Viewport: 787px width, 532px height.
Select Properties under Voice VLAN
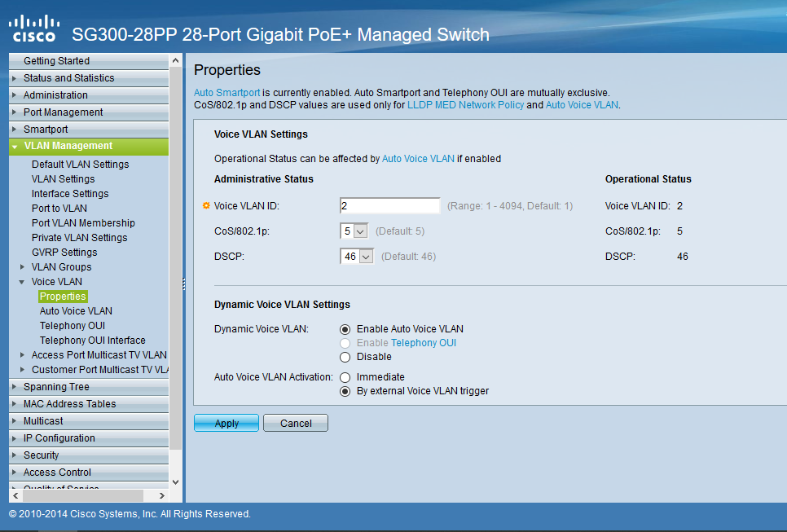(63, 297)
